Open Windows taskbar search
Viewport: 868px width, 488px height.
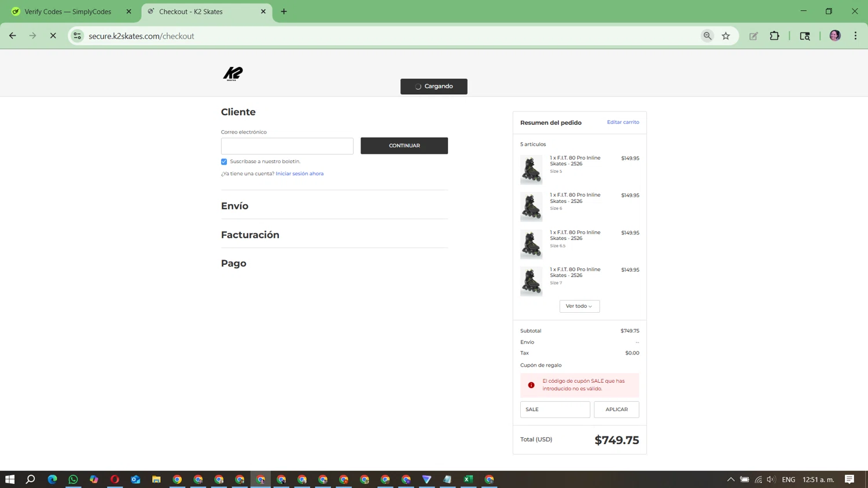31,479
